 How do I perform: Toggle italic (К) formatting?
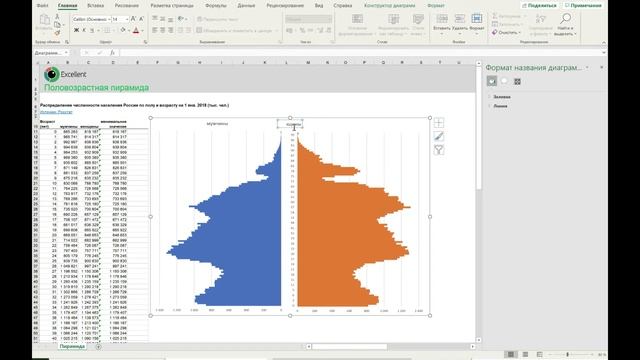[84, 30]
